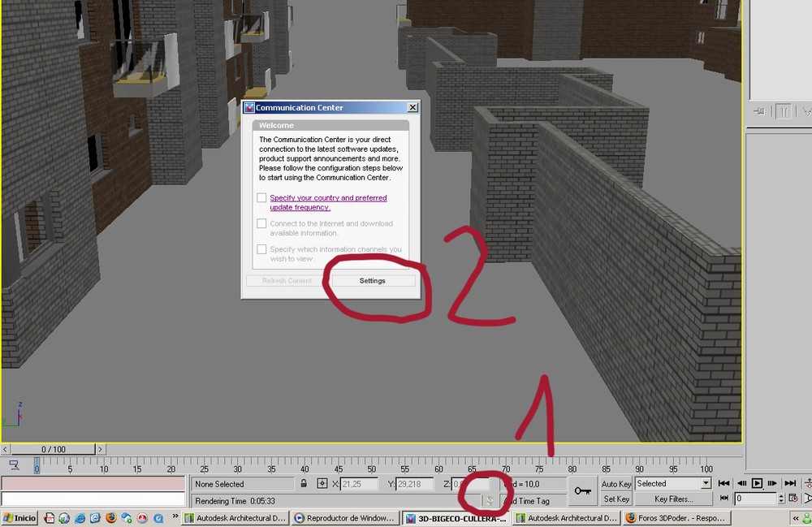Close the Communication Center dialog
Viewport: 812px width, 527px height.
(412, 108)
